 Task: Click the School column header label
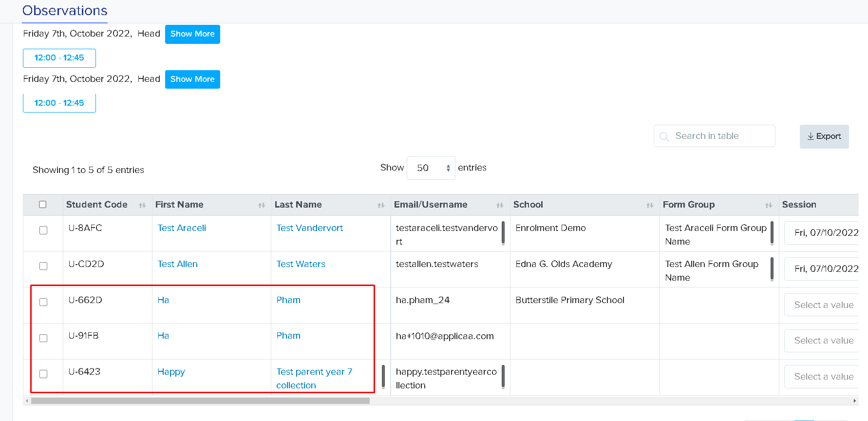coord(528,205)
